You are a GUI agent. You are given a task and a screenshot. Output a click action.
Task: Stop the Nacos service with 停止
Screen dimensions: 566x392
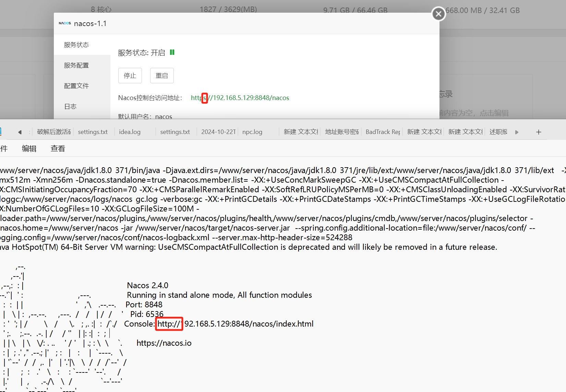click(130, 76)
